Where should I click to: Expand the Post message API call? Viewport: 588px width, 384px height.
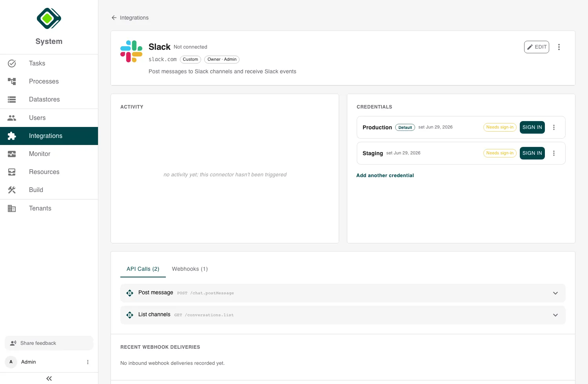click(x=555, y=293)
